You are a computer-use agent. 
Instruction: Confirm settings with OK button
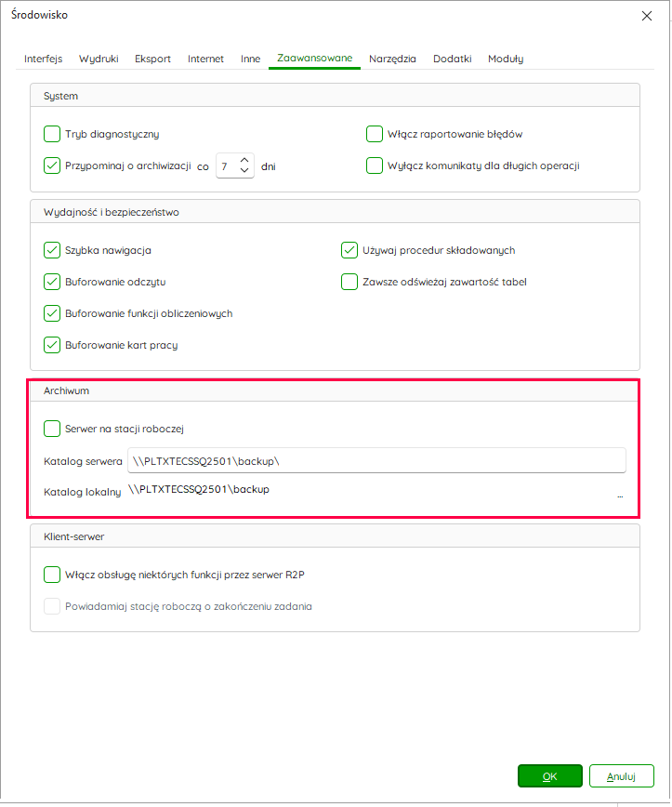pos(550,776)
